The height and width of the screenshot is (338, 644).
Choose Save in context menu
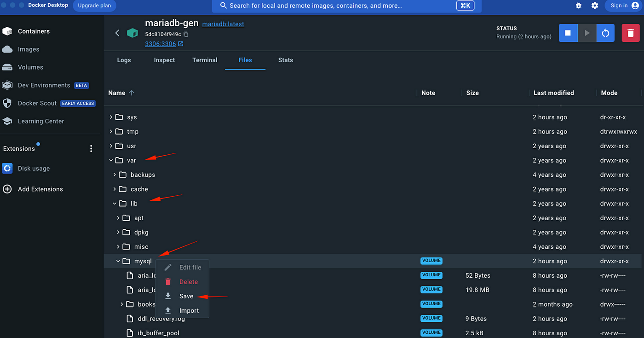182,296
